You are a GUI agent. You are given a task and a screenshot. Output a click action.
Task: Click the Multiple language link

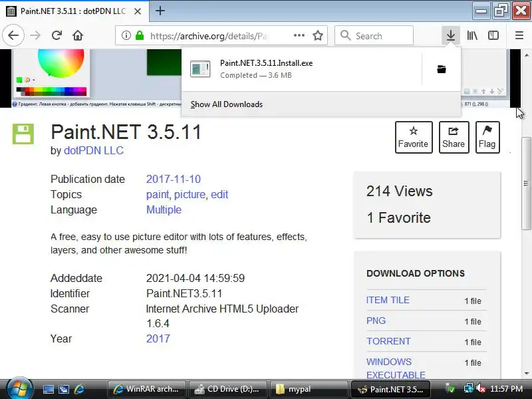point(164,209)
